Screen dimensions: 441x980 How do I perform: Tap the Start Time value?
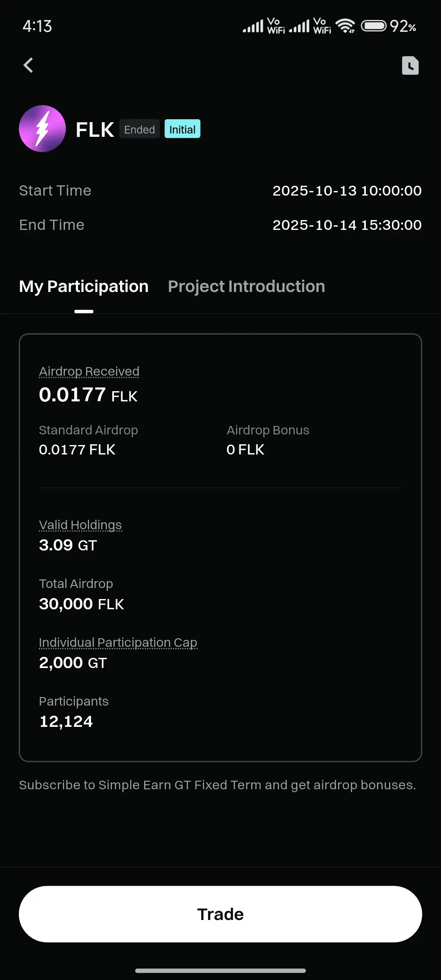(347, 191)
